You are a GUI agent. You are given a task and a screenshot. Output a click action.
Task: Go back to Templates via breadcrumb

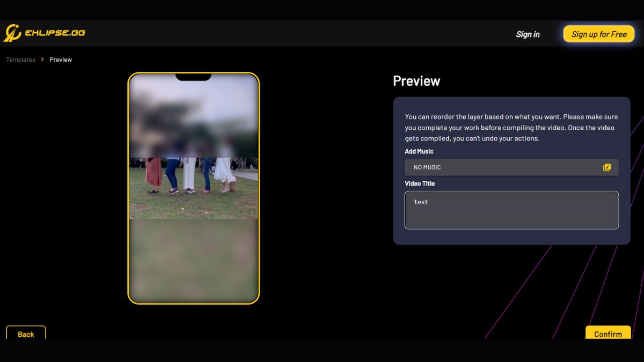(x=20, y=60)
